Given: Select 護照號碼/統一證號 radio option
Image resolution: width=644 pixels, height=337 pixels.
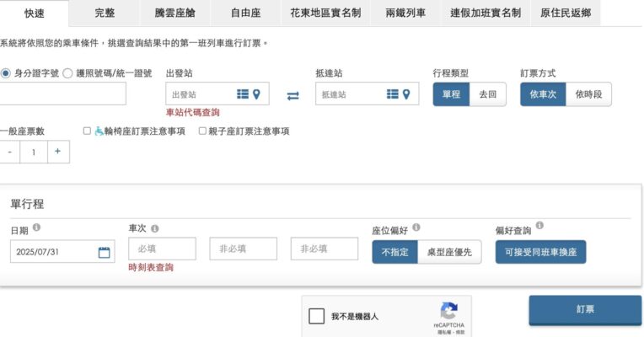Looking at the screenshot, I should pyautogui.click(x=67, y=73).
